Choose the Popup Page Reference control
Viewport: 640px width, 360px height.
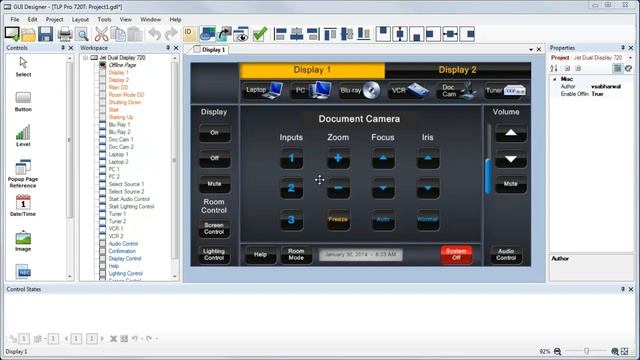click(x=23, y=174)
